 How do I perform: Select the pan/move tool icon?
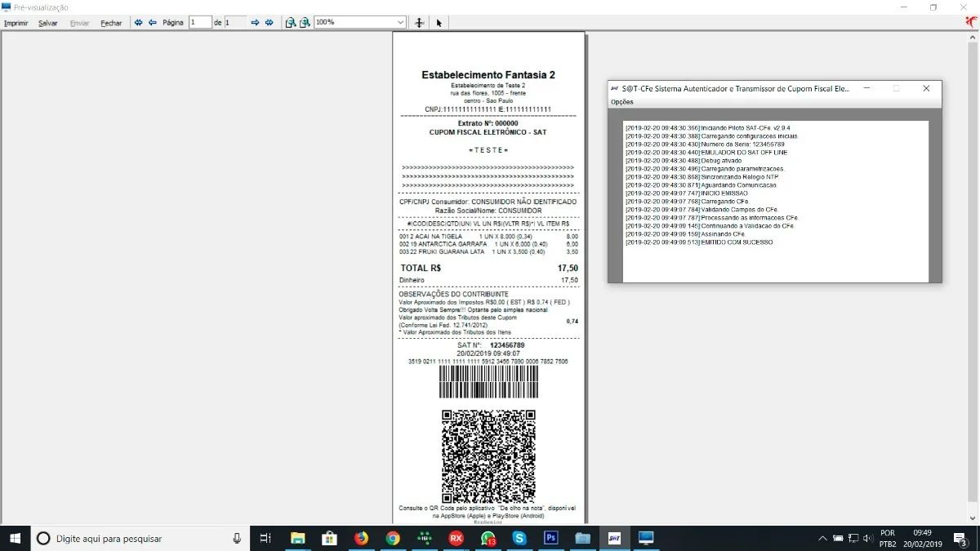pos(419,23)
